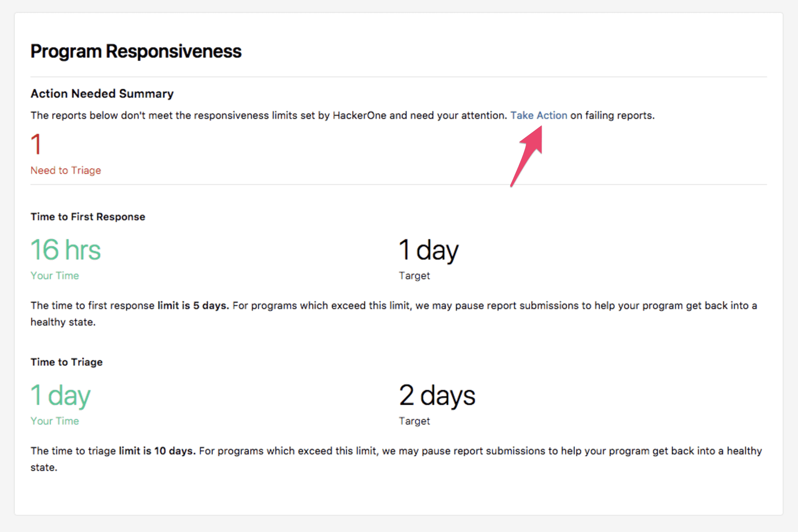The image size is (798, 532).
Task: Click Your Time label under 1 day triage
Action: coord(55,421)
